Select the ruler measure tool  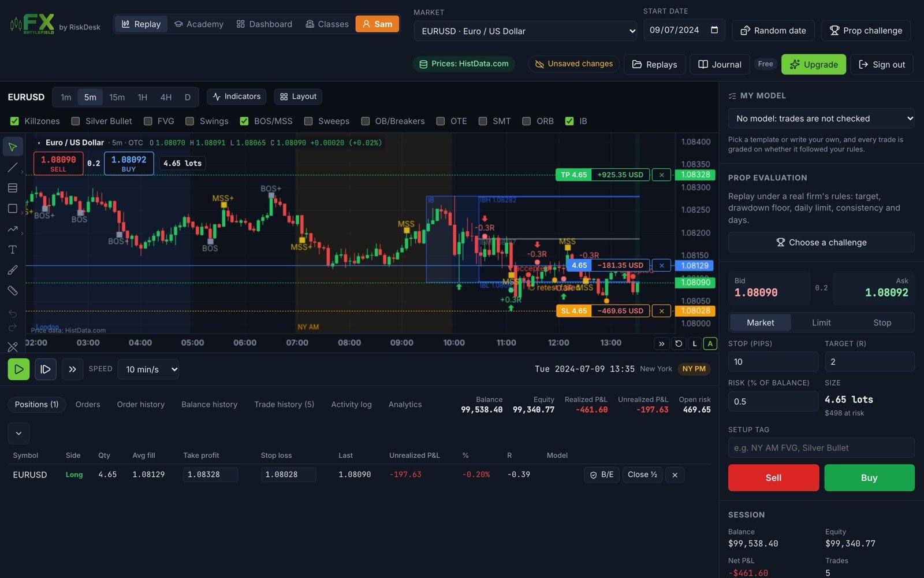[x=13, y=291]
